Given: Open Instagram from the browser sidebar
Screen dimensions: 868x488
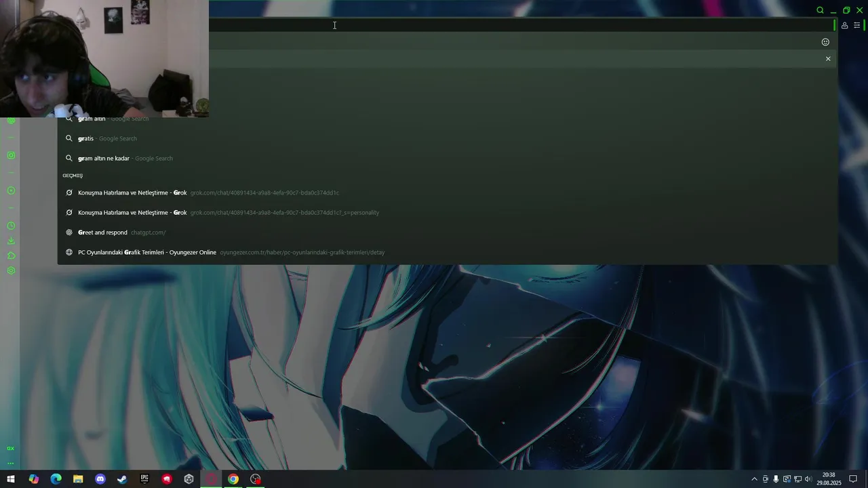Looking at the screenshot, I should click(11, 155).
